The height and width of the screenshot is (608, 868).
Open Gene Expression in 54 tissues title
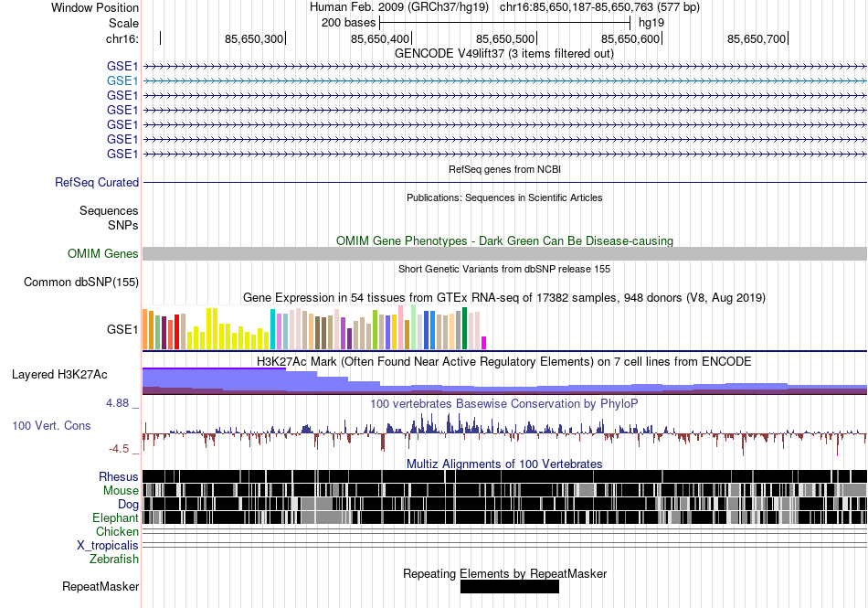(504, 298)
